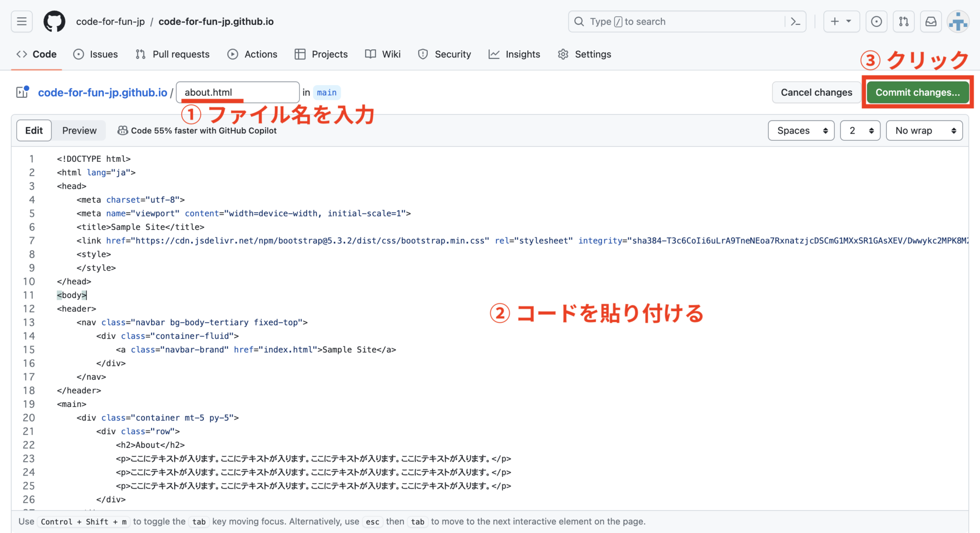Switch to the Preview tab
This screenshot has height=533, width=980.
pyautogui.click(x=78, y=130)
